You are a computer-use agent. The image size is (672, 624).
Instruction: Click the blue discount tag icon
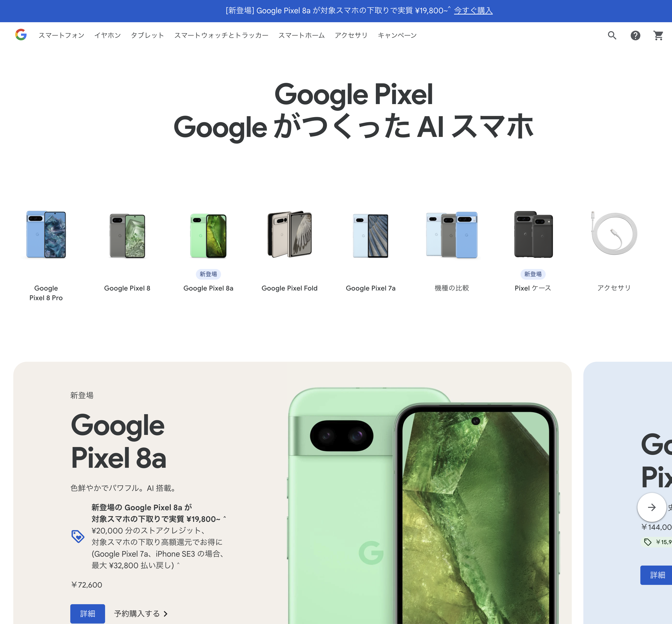78,536
